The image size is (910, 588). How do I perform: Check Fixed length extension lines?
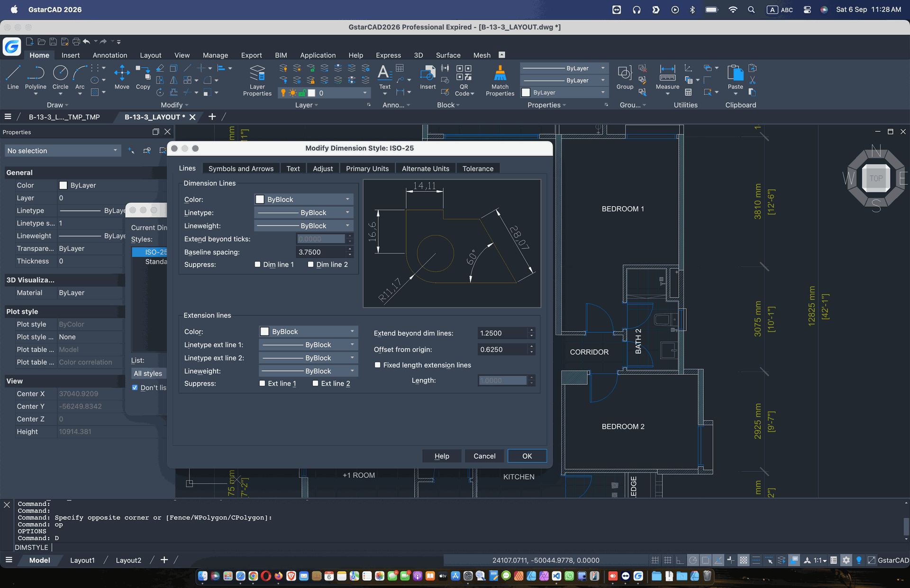pyautogui.click(x=378, y=365)
